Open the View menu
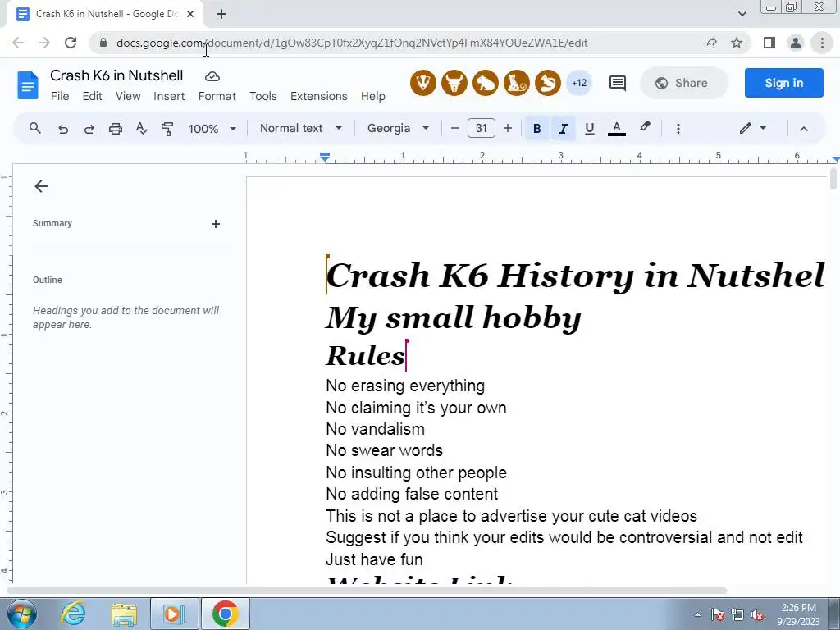Image resolution: width=840 pixels, height=630 pixels. click(x=128, y=96)
